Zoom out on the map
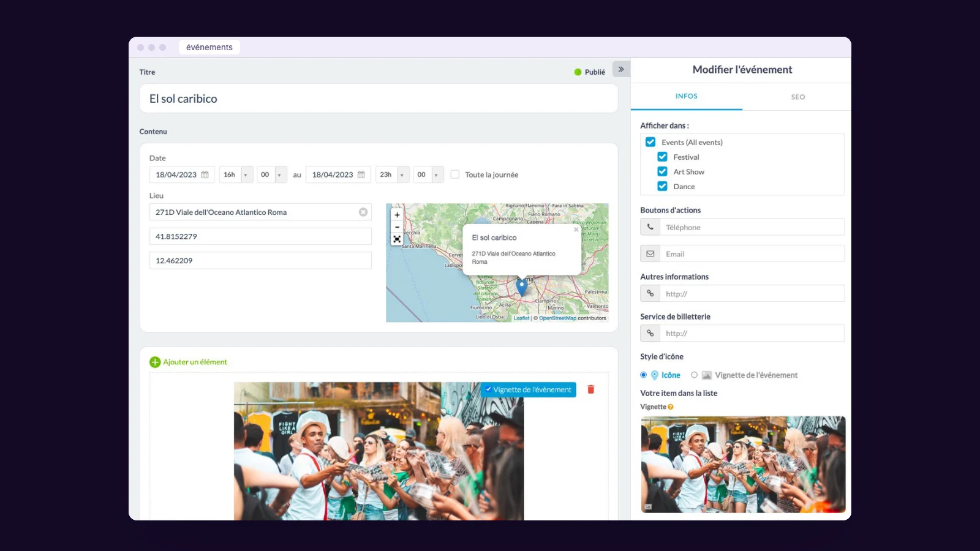The image size is (980, 551). [x=397, y=227]
